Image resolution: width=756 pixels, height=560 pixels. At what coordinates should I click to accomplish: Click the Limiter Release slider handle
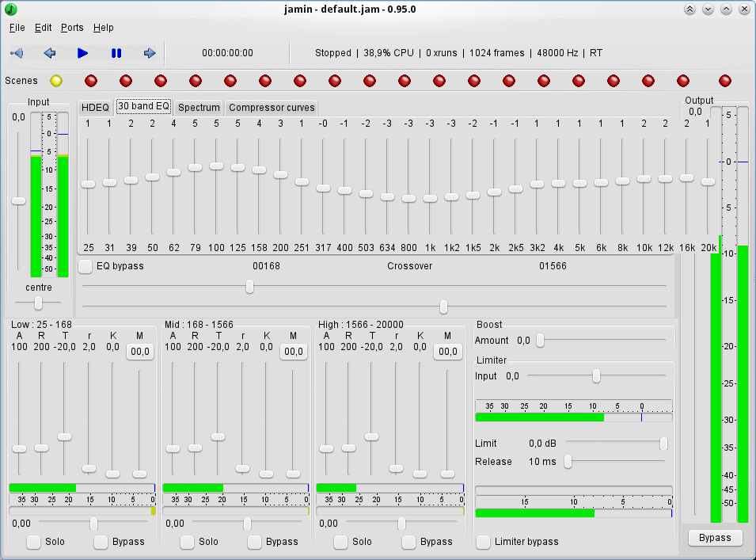[568, 462]
